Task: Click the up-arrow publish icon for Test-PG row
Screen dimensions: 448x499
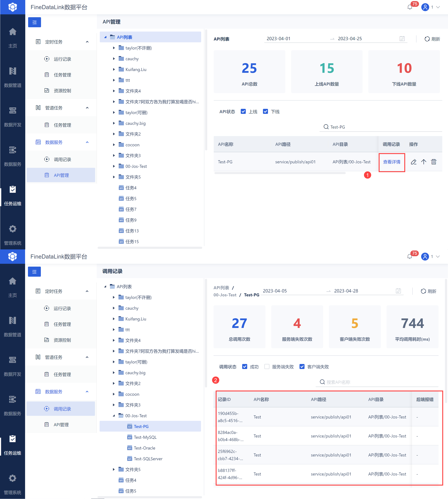Action: point(424,162)
